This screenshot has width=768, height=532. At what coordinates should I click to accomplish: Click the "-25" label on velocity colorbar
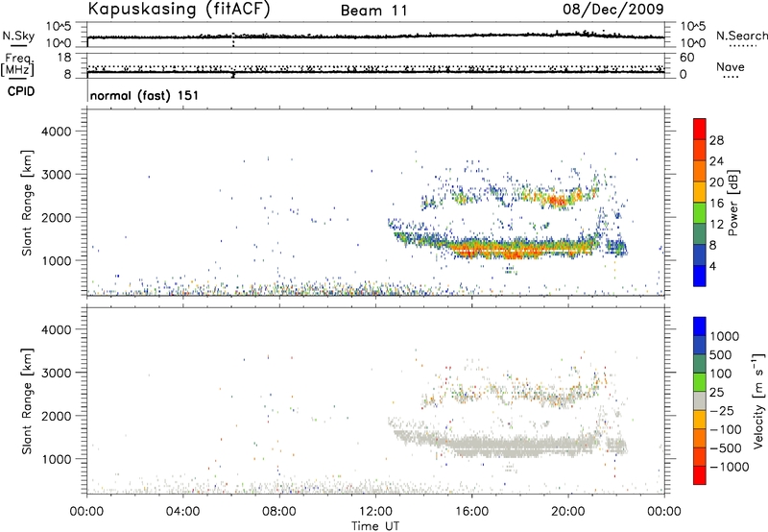tap(722, 410)
